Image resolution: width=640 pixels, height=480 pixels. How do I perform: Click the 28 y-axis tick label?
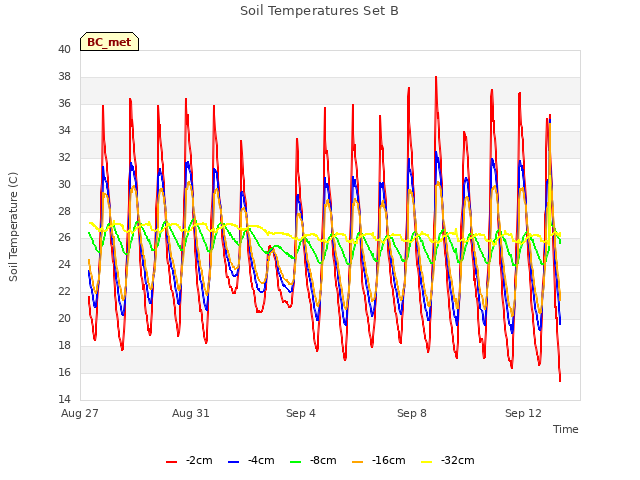[64, 211]
